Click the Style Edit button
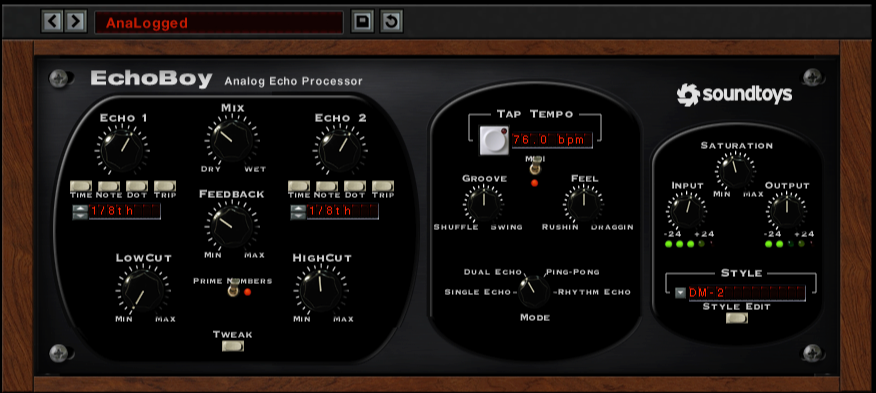Viewport: 876px width, 393px height. (737, 318)
